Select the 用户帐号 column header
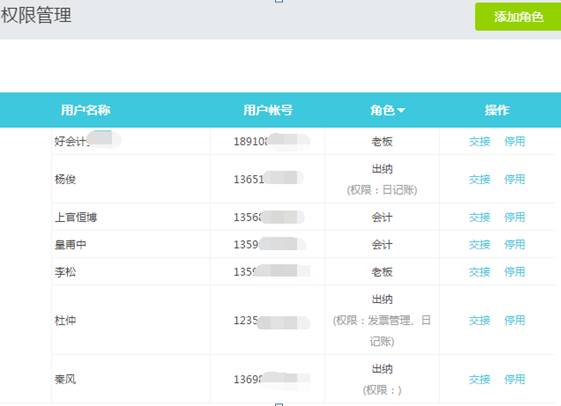This screenshot has width=561, height=406. 268,110
